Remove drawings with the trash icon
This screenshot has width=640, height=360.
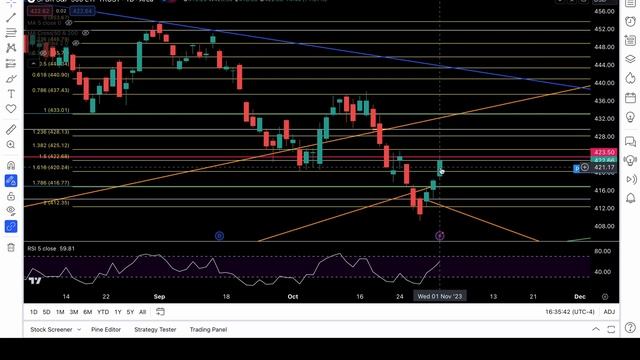pyautogui.click(x=11, y=247)
